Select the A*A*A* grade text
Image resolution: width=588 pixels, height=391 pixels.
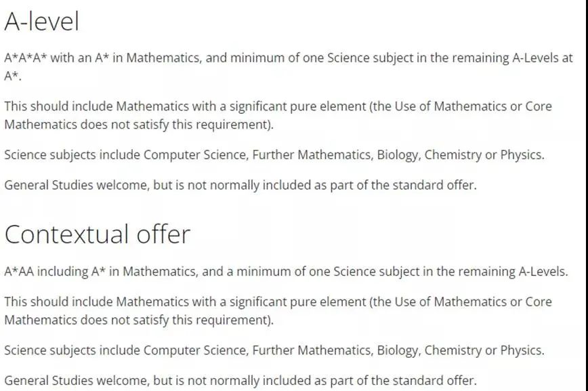click(26, 58)
